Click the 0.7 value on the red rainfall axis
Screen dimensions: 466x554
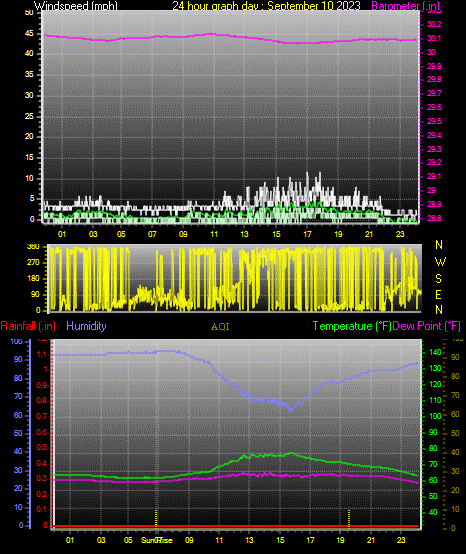(42, 416)
